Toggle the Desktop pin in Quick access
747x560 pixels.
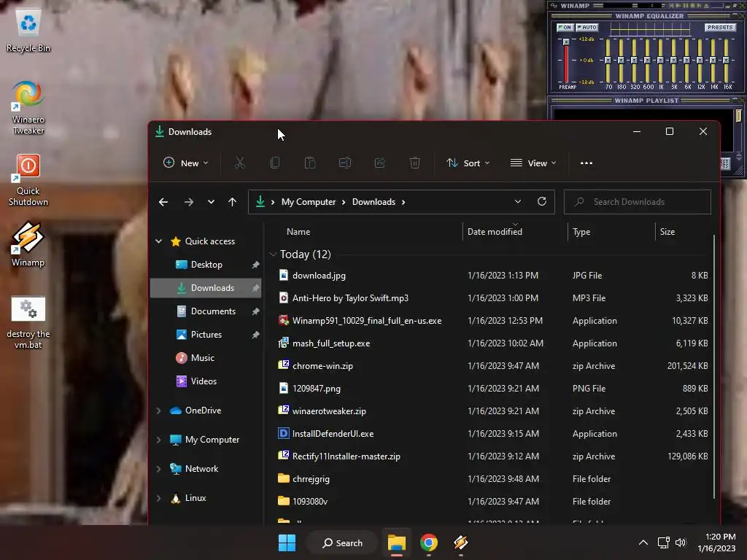coord(256,265)
